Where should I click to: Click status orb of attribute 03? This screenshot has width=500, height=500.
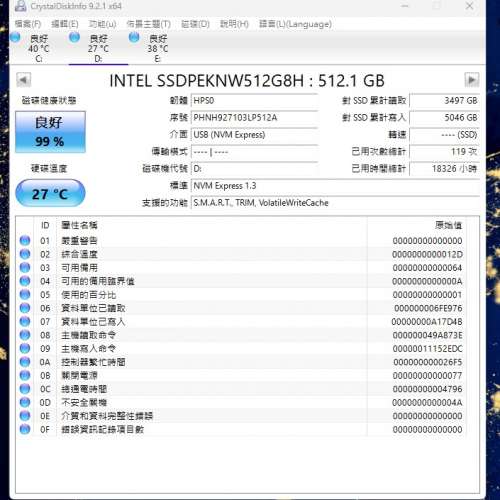(x=25, y=268)
